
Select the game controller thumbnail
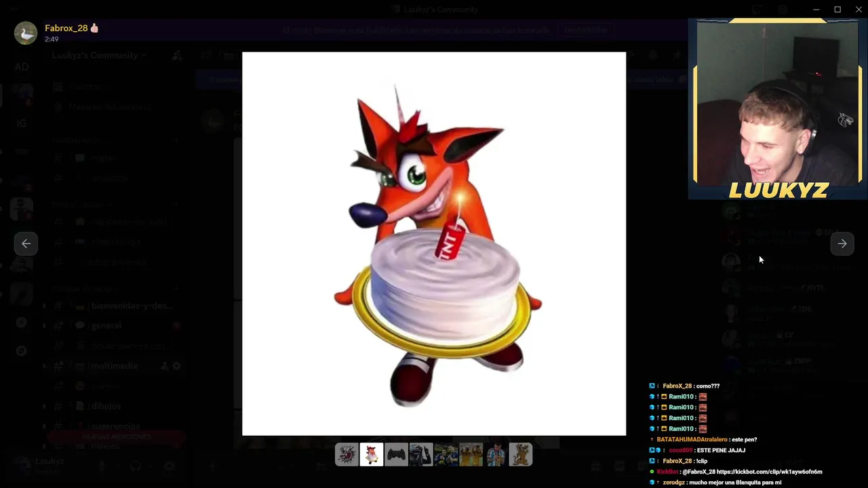point(396,455)
